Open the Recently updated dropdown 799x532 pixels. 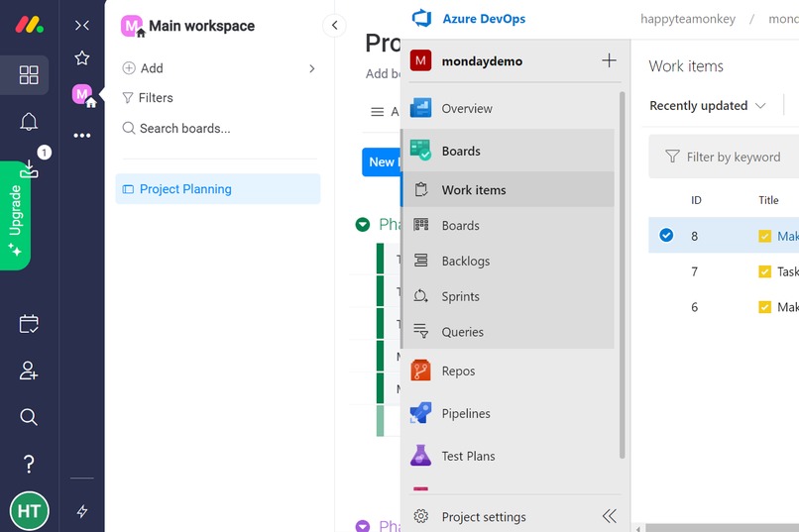click(707, 106)
